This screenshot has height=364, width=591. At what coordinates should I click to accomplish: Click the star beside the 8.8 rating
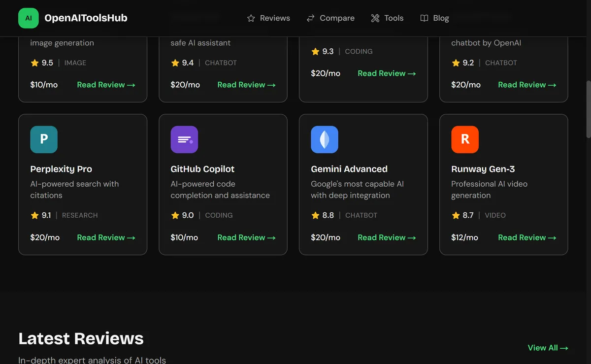click(315, 215)
